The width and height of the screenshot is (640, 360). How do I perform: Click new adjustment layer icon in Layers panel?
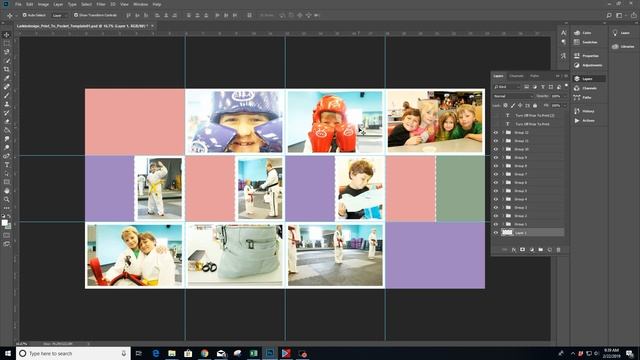[531, 249]
